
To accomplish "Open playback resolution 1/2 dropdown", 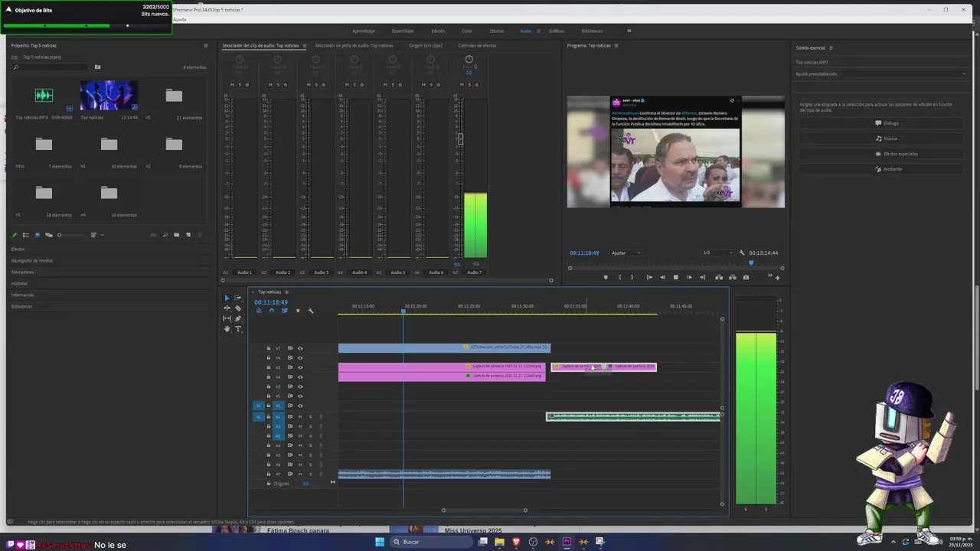I will click(x=717, y=253).
